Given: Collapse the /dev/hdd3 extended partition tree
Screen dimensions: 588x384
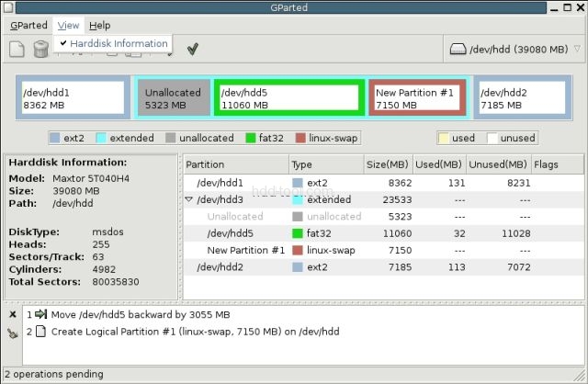Looking at the screenshot, I should tap(189, 199).
